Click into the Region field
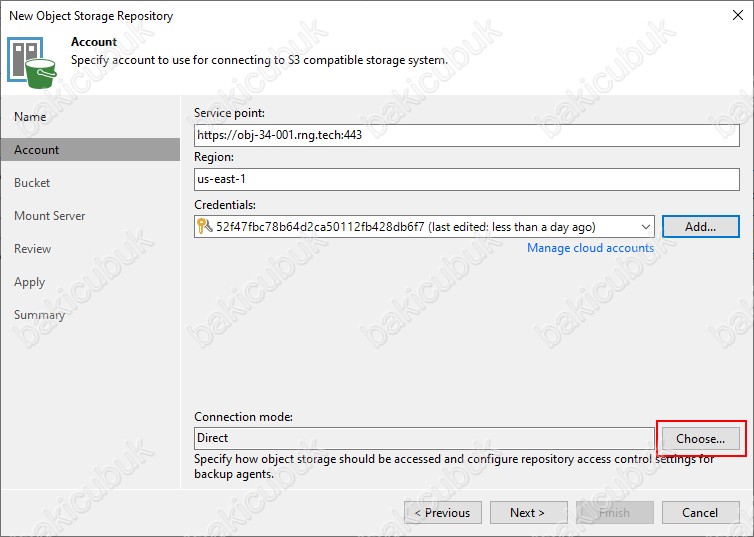 [467, 179]
